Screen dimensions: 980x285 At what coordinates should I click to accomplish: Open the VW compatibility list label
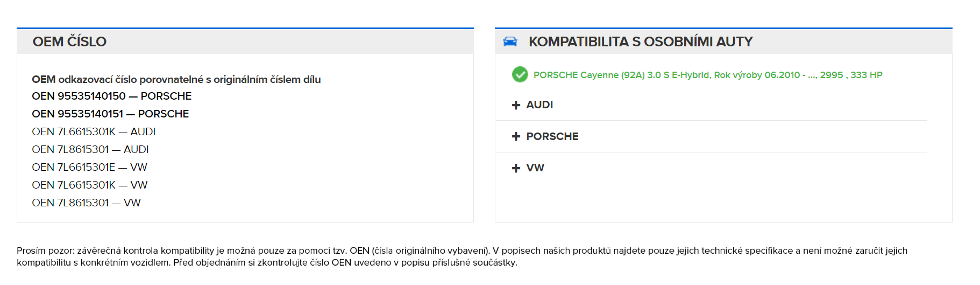pyautogui.click(x=535, y=168)
